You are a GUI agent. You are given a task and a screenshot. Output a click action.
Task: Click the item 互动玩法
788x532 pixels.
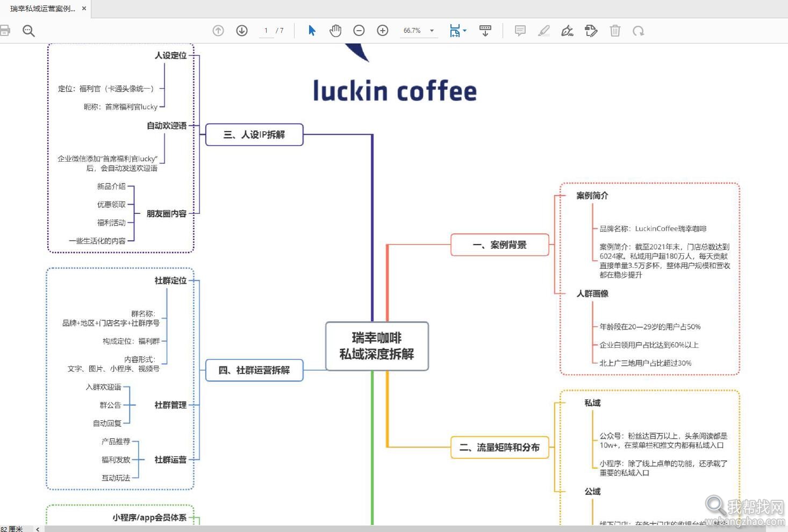(116, 478)
